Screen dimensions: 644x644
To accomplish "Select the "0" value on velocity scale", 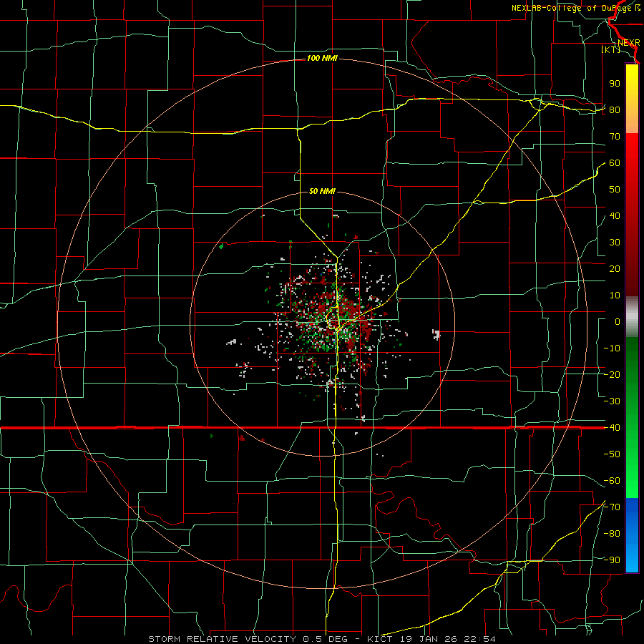I will pyautogui.click(x=618, y=322).
